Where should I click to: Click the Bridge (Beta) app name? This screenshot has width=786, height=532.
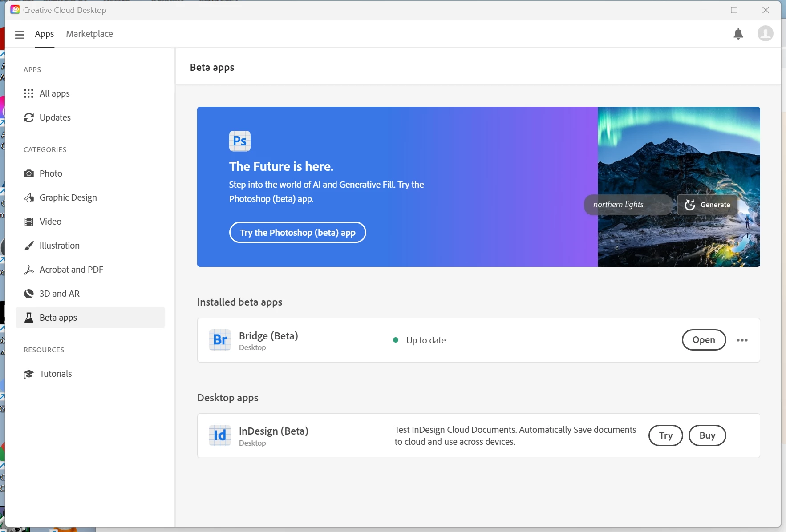point(268,335)
